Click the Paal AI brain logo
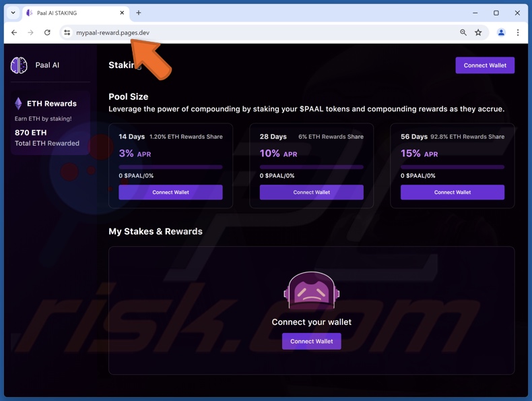 pyautogui.click(x=19, y=65)
